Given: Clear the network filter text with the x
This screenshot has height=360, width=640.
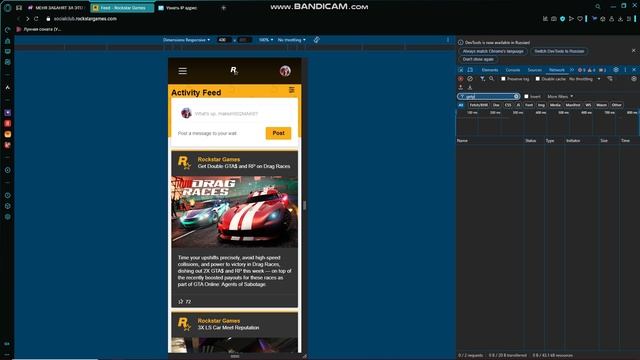Looking at the screenshot, I should [516, 96].
